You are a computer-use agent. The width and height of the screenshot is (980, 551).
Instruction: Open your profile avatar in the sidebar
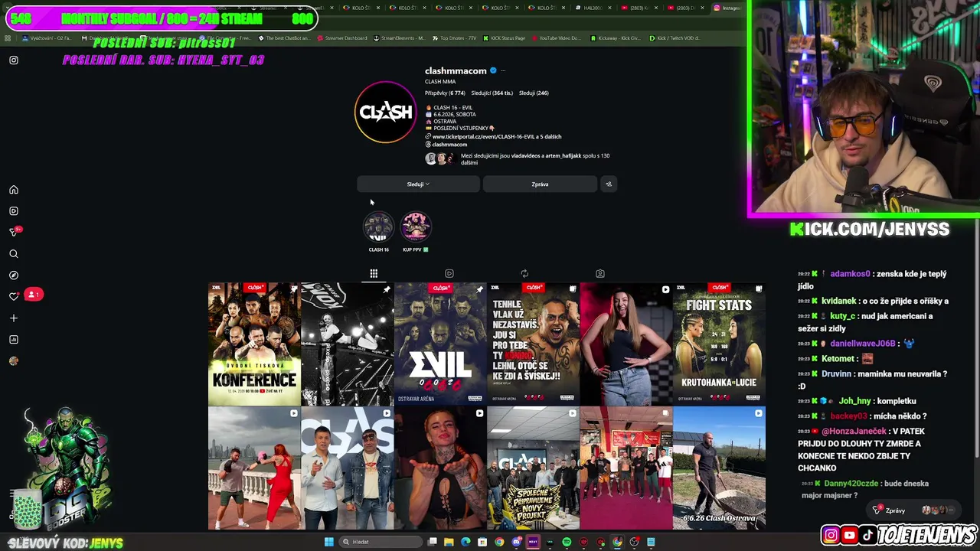click(14, 360)
